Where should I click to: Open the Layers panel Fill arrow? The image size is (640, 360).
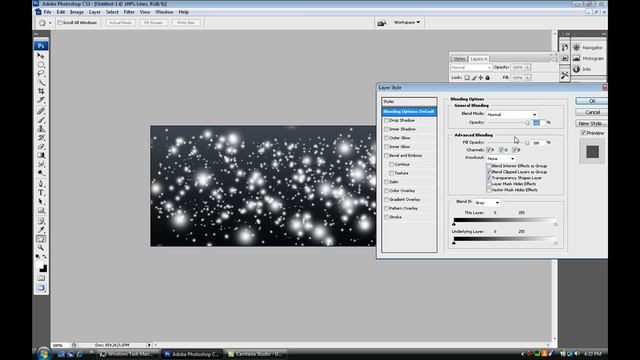(x=527, y=78)
